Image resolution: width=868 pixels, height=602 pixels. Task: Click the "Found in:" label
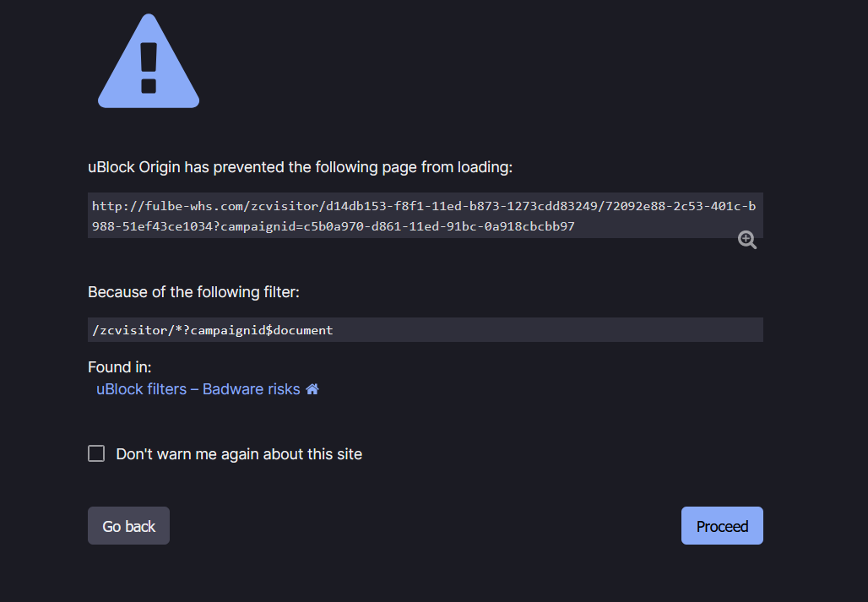coord(120,367)
